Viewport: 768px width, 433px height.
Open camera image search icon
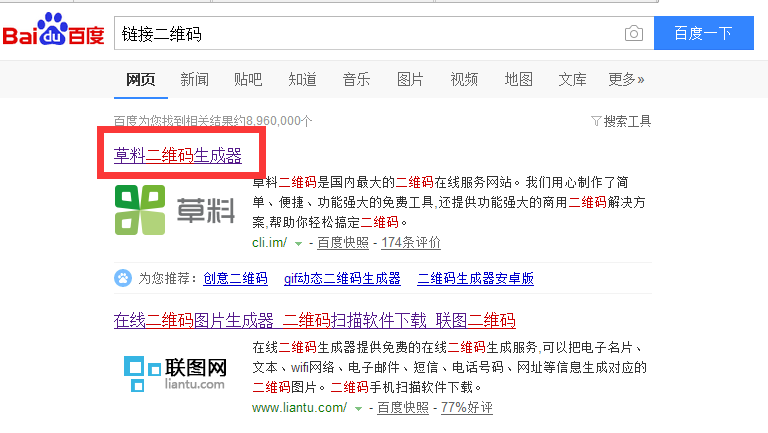click(634, 33)
